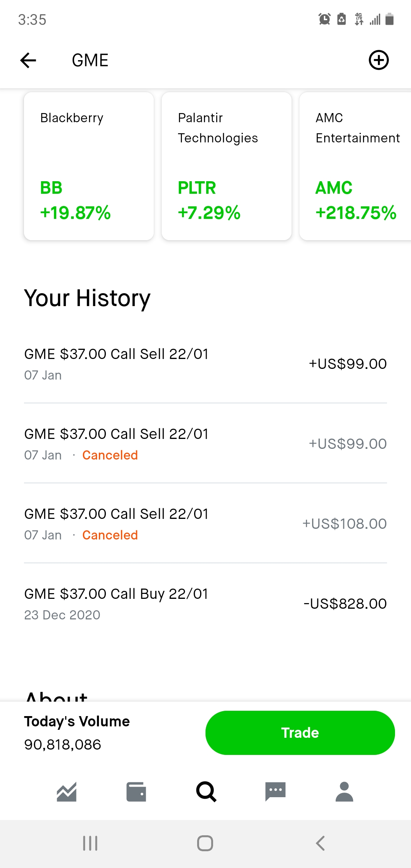Open GME Call Buy order from 23 Dec 2020
The image size is (411, 868).
205,604
